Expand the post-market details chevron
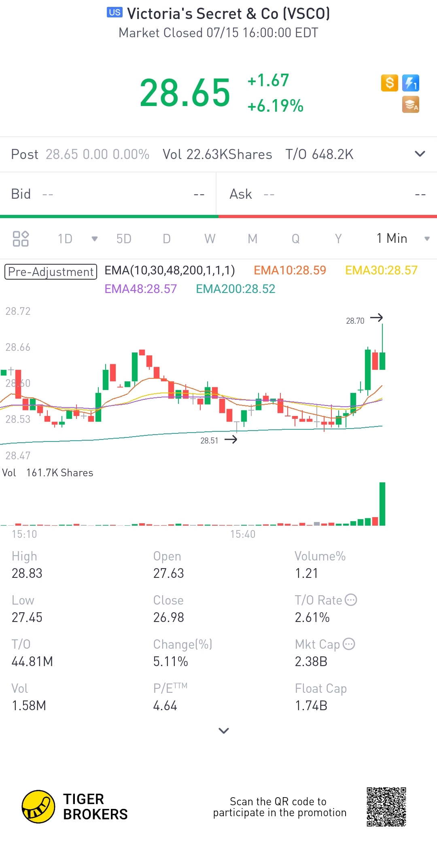Screen dimensions: 437x868 coord(420,154)
